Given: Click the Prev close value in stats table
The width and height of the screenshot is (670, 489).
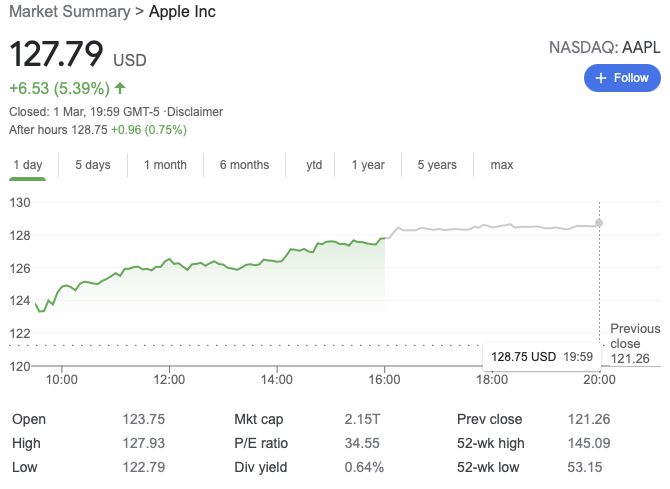Looking at the screenshot, I should pyautogui.click(x=589, y=419).
